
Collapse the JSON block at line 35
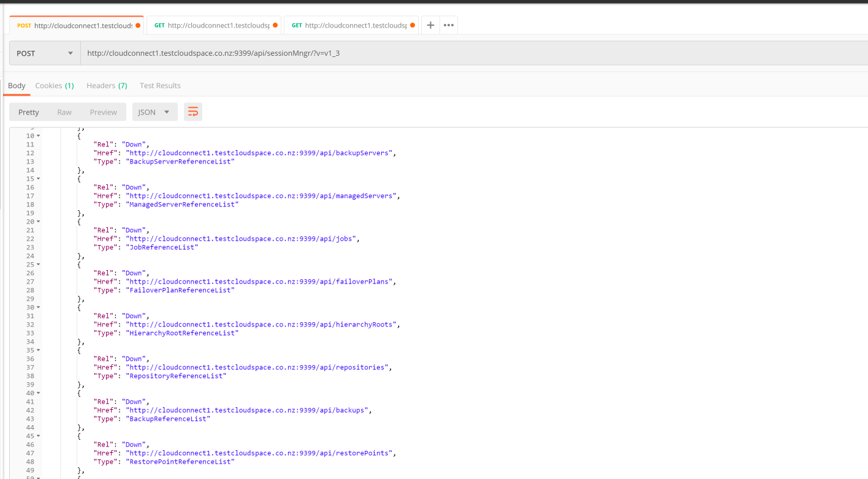[x=38, y=350]
